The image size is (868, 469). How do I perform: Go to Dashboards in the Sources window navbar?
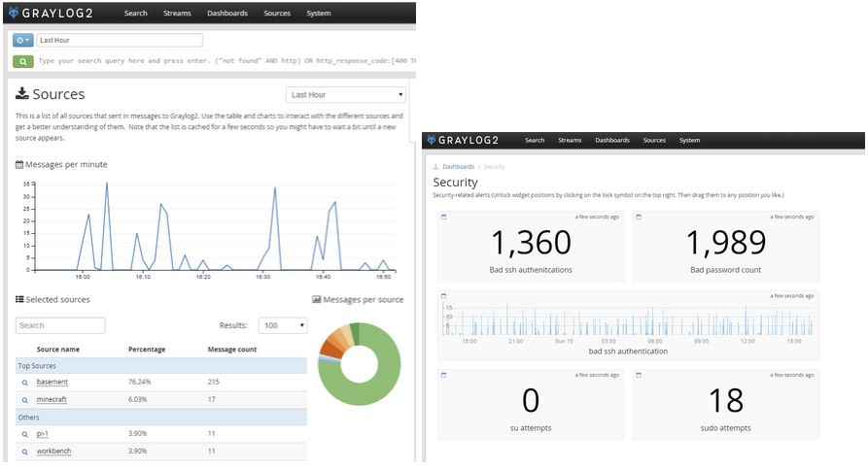pyautogui.click(x=227, y=14)
